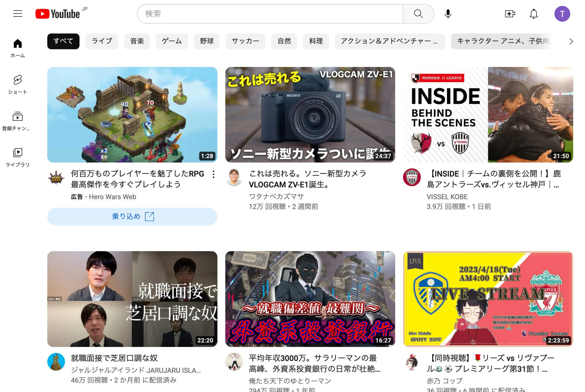This screenshot has height=392, width=585.
Task: Open title 就職面接で芝居口調な奴
Action: (x=114, y=358)
